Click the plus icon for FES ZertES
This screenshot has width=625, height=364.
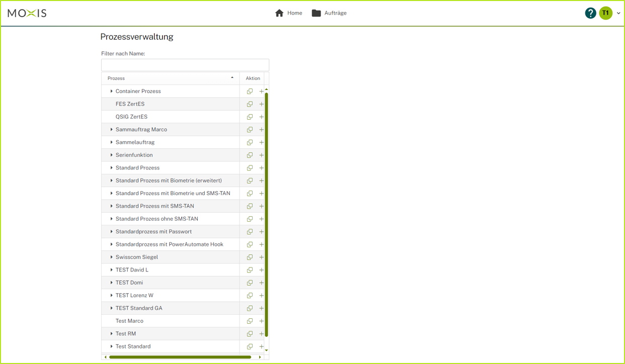click(x=261, y=104)
